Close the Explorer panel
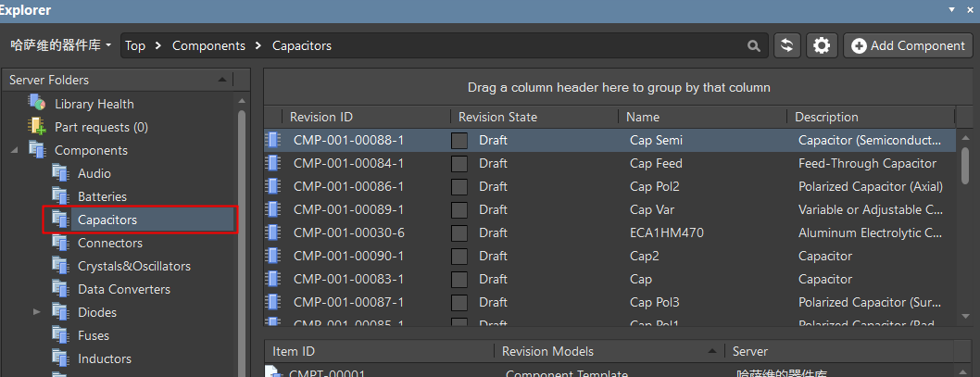Viewport: 980px width, 377px height. (970, 10)
